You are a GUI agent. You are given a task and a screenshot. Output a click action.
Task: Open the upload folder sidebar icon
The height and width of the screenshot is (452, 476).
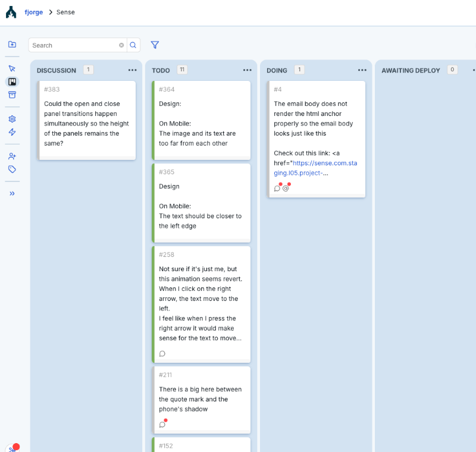pos(12,44)
